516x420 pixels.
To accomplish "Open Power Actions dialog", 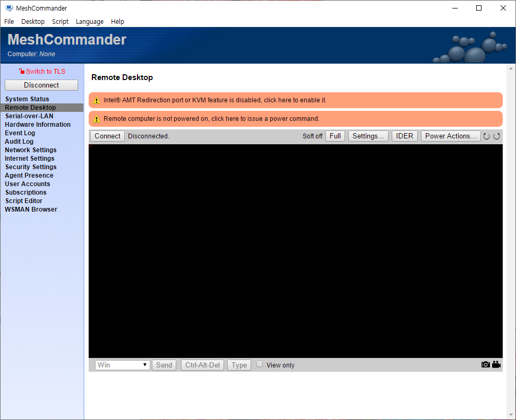I will click(x=451, y=136).
